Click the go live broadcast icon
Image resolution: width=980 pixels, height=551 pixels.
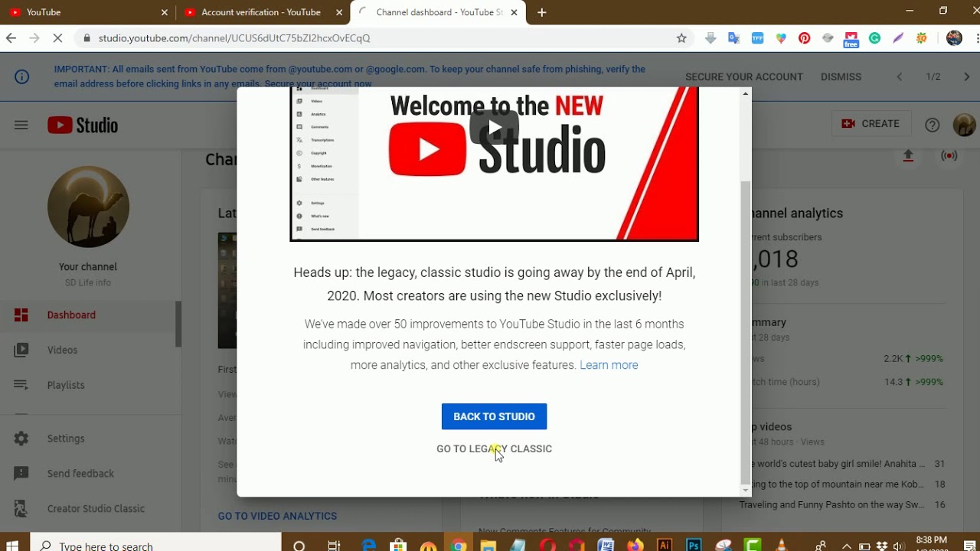(949, 155)
